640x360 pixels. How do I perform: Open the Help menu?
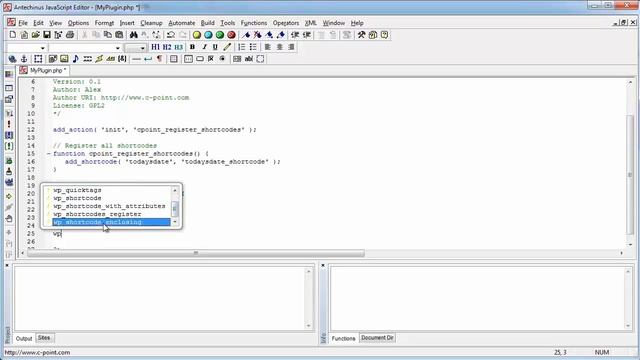pos(357,23)
